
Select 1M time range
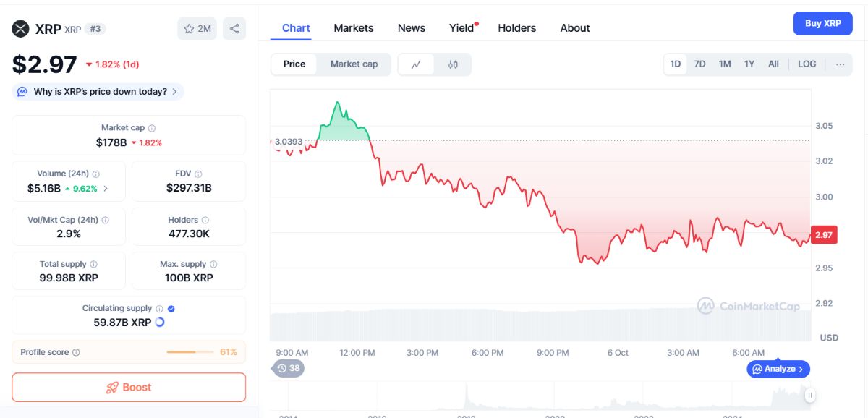pyautogui.click(x=725, y=64)
